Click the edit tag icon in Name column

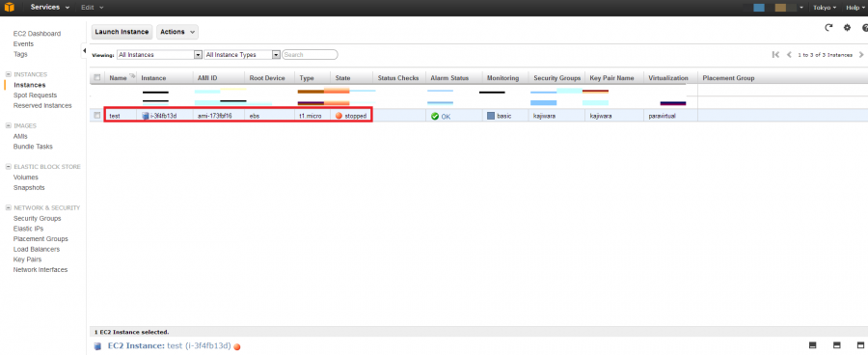pos(132,77)
